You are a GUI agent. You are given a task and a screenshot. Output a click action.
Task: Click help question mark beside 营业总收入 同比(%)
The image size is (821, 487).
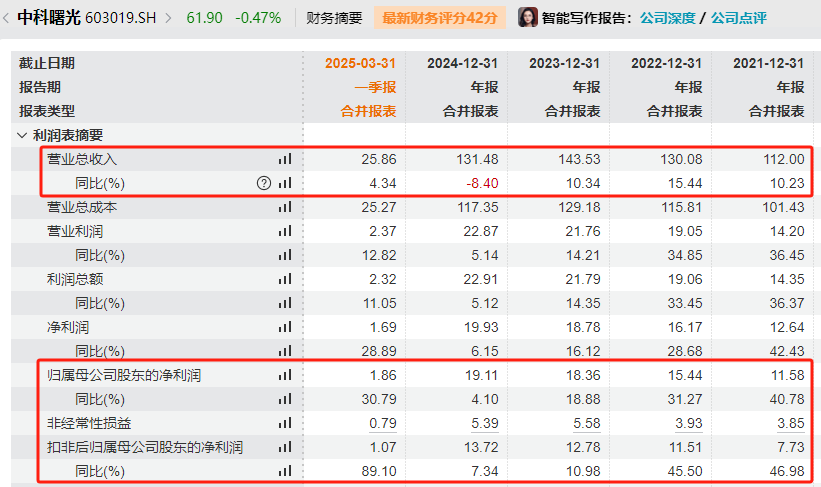[264, 183]
